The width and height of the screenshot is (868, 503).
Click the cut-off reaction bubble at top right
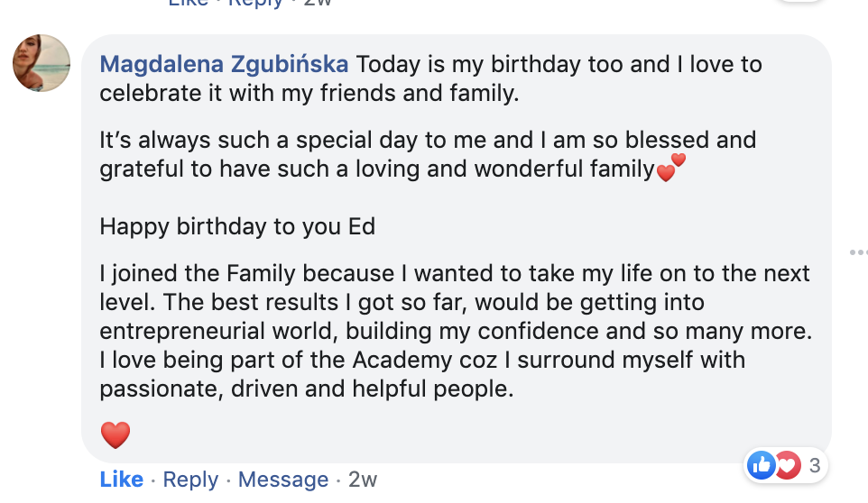(x=800, y=3)
